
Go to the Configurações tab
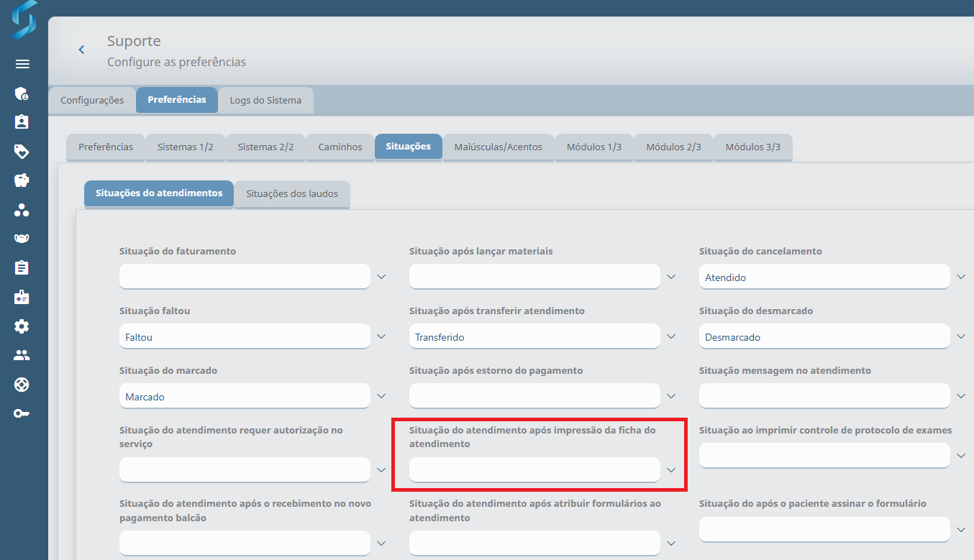coord(92,101)
